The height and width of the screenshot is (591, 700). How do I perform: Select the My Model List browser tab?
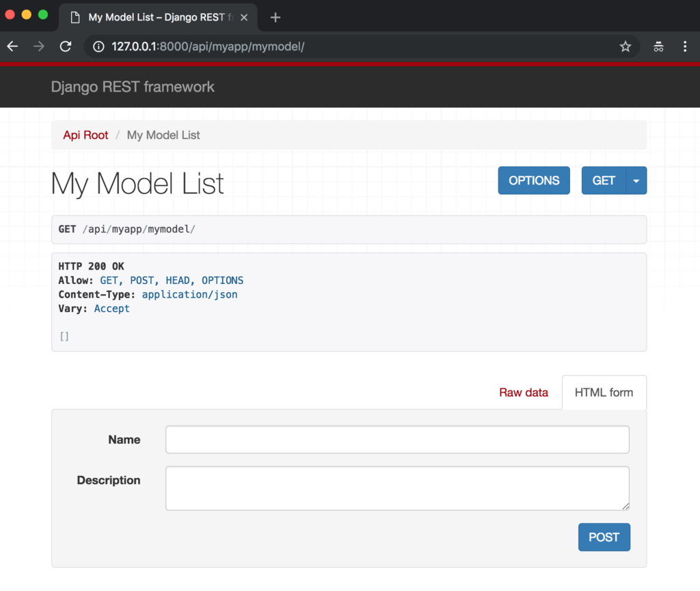[159, 17]
